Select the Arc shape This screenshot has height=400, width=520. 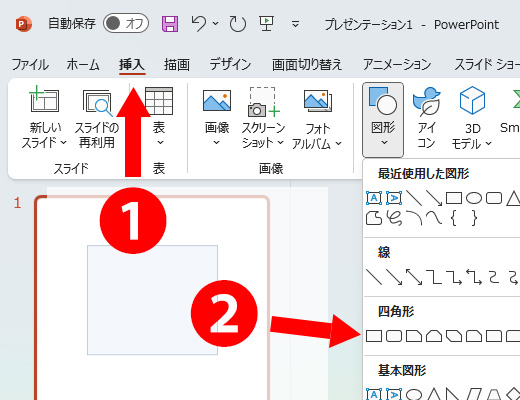pos(414,218)
